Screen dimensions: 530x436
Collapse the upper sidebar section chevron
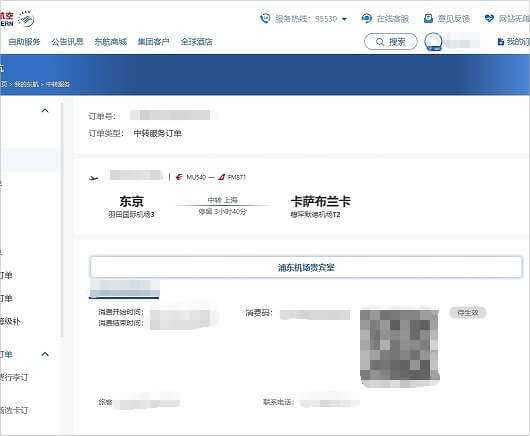45,111
